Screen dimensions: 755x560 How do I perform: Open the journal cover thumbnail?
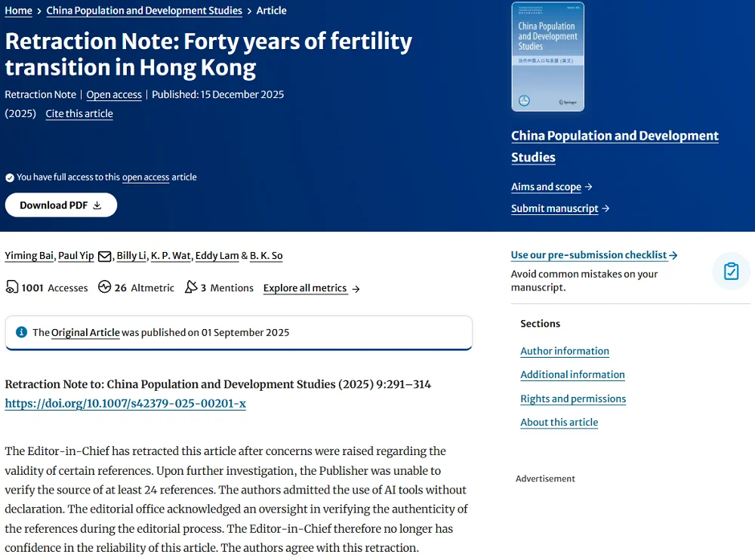(x=547, y=57)
